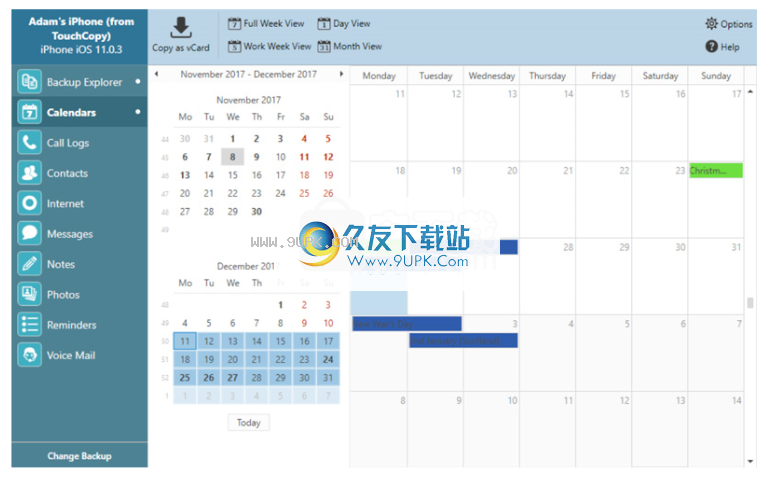Click the 2nd January (Scotland) event
Screen dimensions: 774x489
pyautogui.click(x=464, y=340)
